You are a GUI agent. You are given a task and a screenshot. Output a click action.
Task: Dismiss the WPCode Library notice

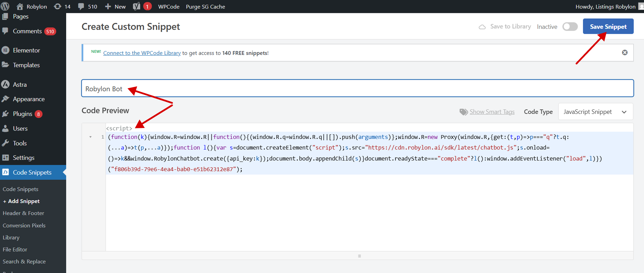pyautogui.click(x=625, y=52)
